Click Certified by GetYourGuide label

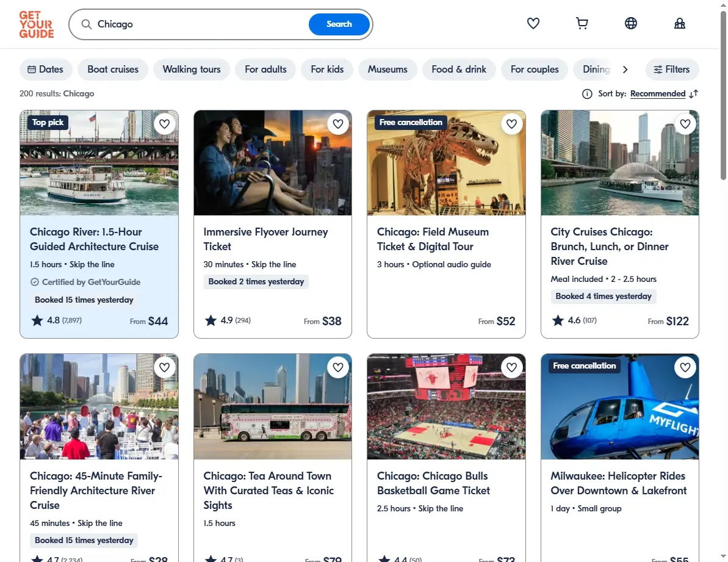click(85, 282)
